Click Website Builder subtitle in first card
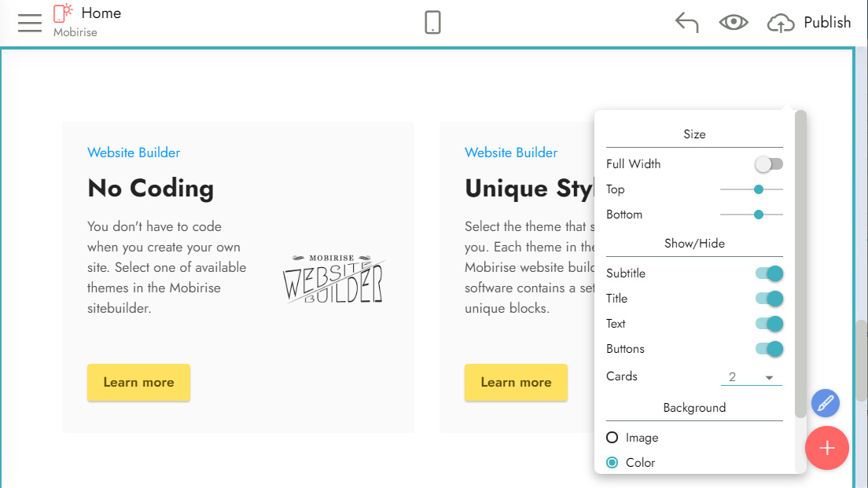The image size is (868, 488). tap(134, 152)
